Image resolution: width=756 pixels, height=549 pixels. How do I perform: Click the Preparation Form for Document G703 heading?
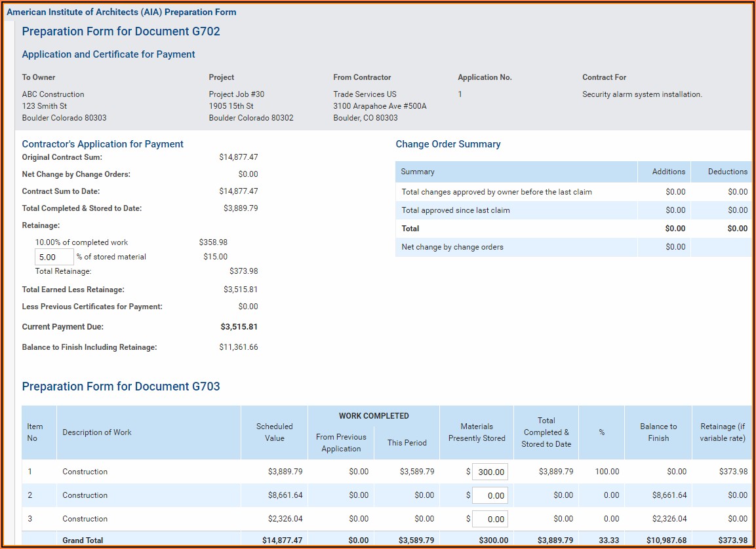coord(121,387)
